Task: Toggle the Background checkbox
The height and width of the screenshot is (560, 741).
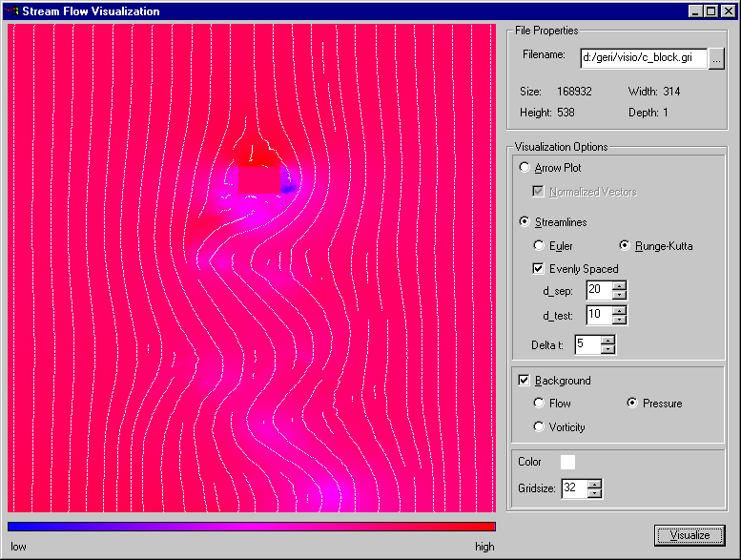Action: (x=524, y=381)
